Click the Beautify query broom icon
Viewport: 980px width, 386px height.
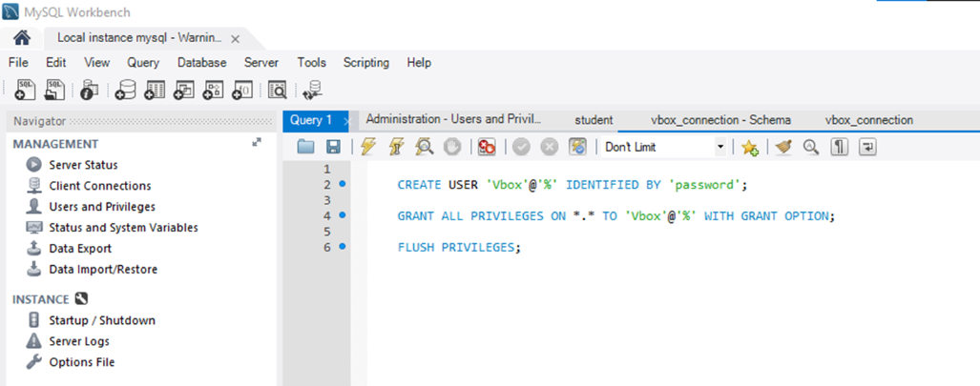click(x=783, y=148)
